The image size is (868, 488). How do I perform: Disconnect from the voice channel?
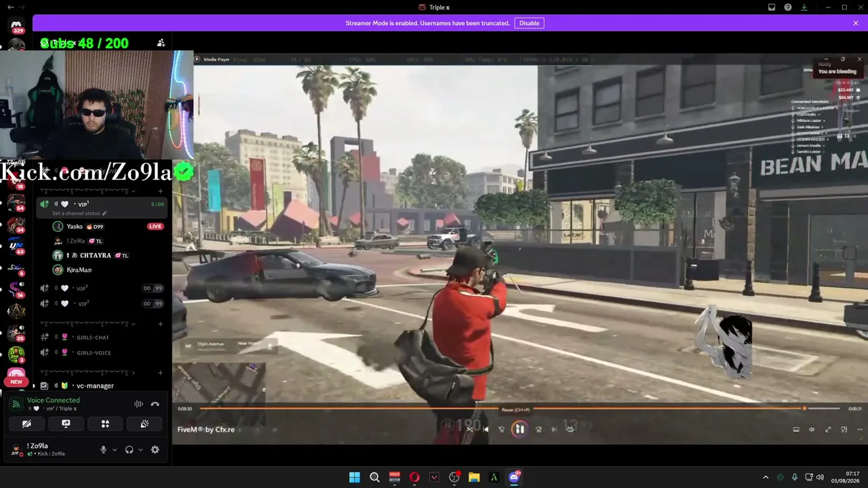(155, 404)
